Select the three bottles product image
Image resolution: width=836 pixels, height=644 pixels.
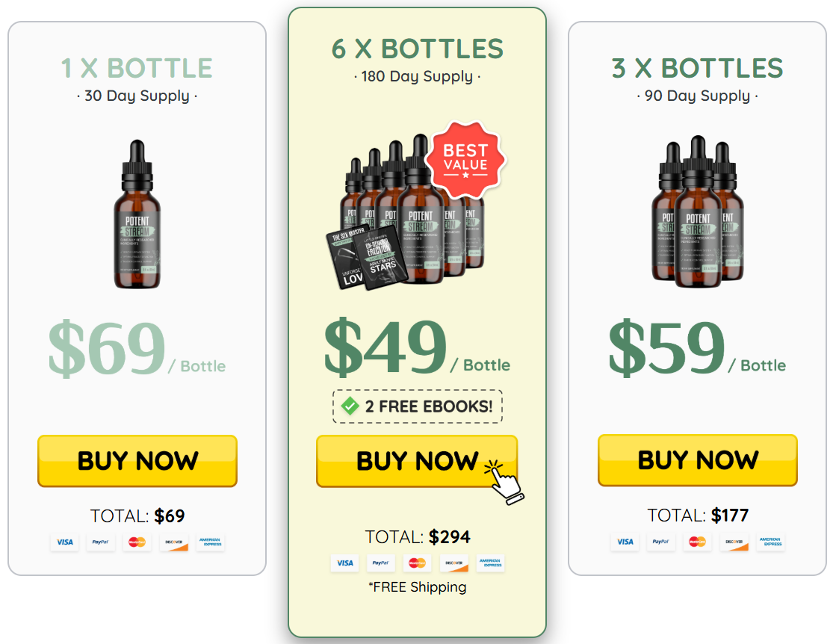[x=698, y=211]
